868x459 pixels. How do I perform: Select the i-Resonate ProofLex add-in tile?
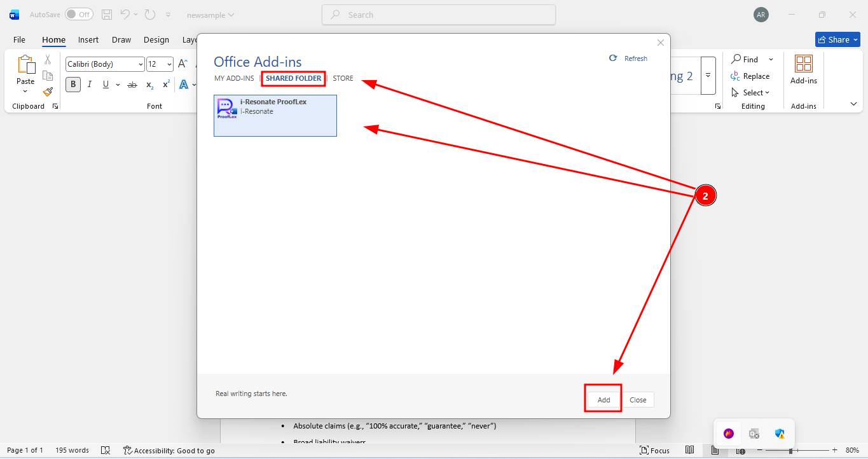[275, 116]
